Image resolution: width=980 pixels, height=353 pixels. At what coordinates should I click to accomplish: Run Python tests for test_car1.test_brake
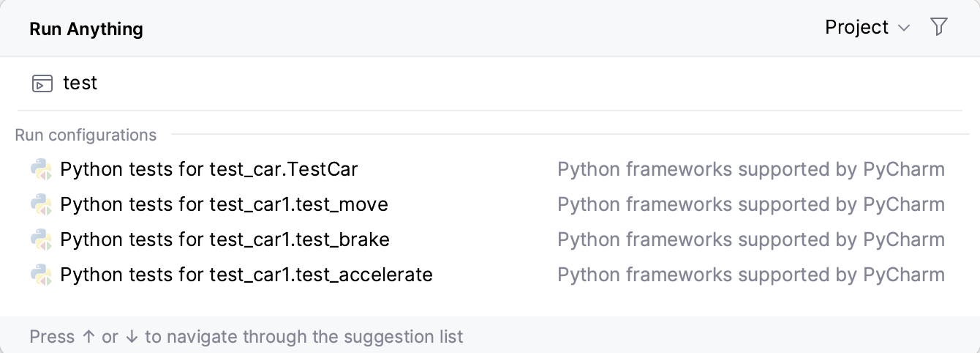[x=225, y=240]
